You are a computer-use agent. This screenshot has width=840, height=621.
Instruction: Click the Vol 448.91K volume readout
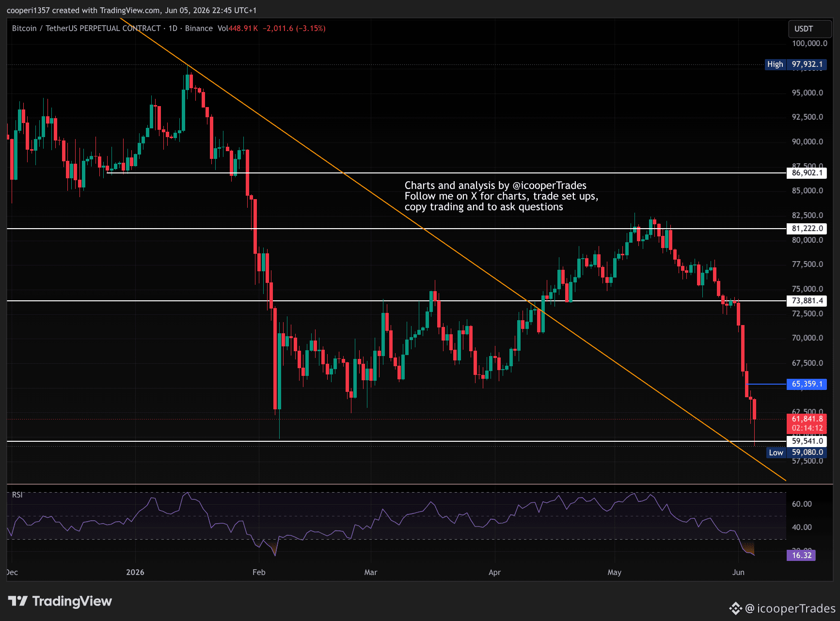[x=238, y=29]
